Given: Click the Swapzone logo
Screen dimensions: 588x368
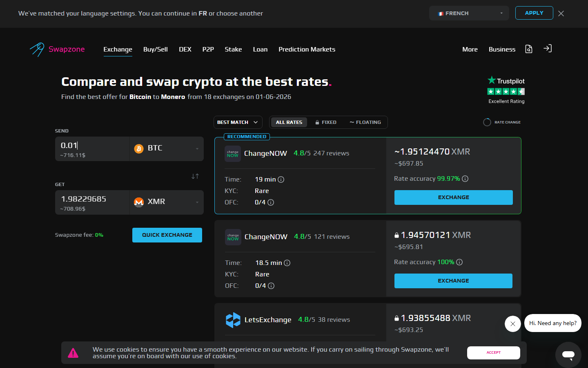Looking at the screenshot, I should [x=57, y=49].
